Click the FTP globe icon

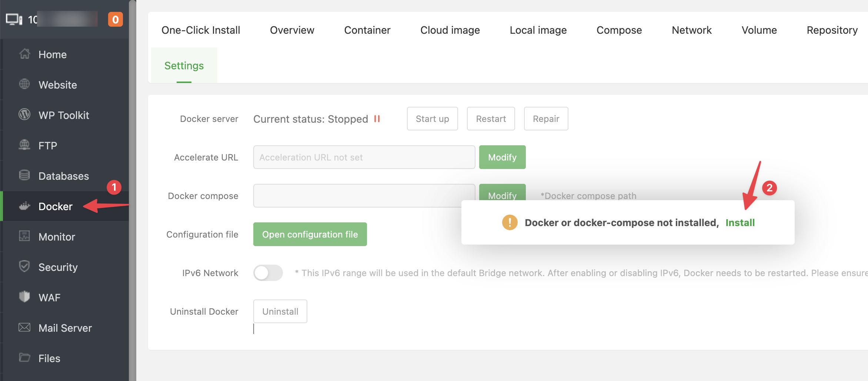[24, 145]
